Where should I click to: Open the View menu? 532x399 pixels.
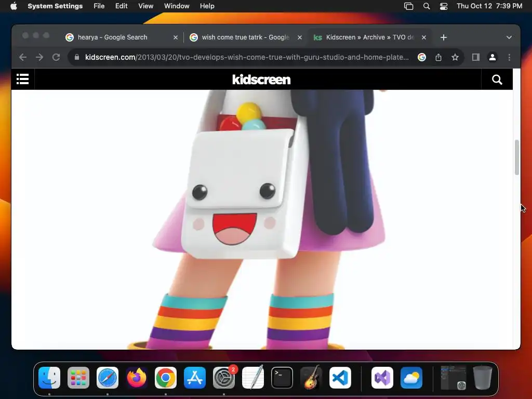click(x=145, y=6)
